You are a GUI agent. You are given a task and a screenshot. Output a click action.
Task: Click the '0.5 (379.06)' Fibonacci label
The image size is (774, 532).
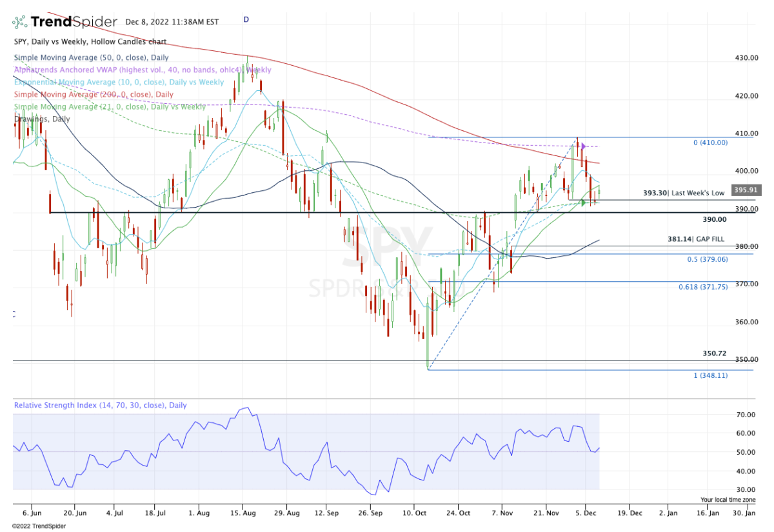[x=708, y=259]
